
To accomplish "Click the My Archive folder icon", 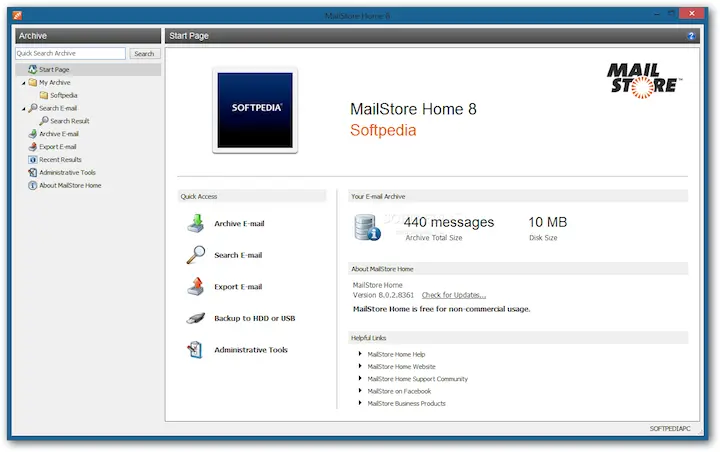I will point(32,82).
